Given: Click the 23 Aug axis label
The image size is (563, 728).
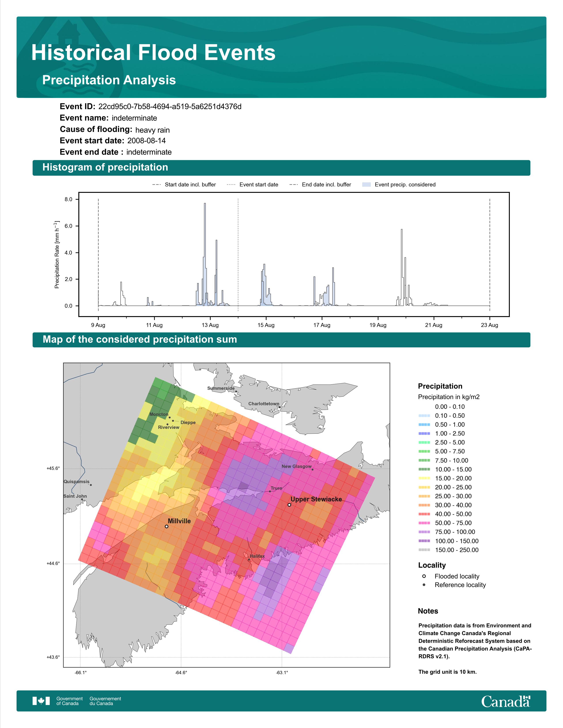Looking at the screenshot, I should 490,325.
